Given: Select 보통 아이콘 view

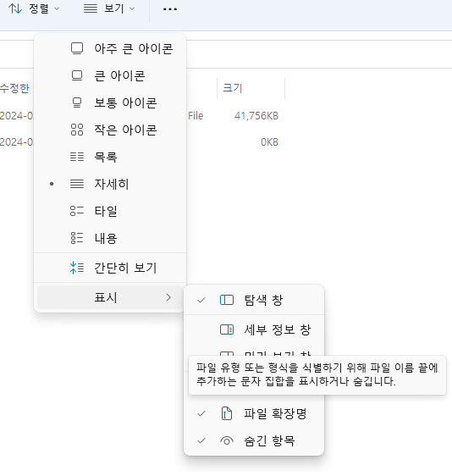Looking at the screenshot, I should coord(110,102).
